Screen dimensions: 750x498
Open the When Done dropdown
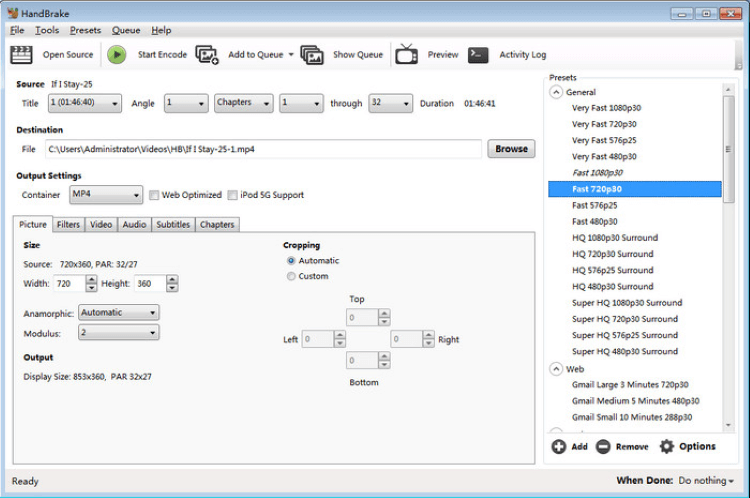[x=706, y=480]
